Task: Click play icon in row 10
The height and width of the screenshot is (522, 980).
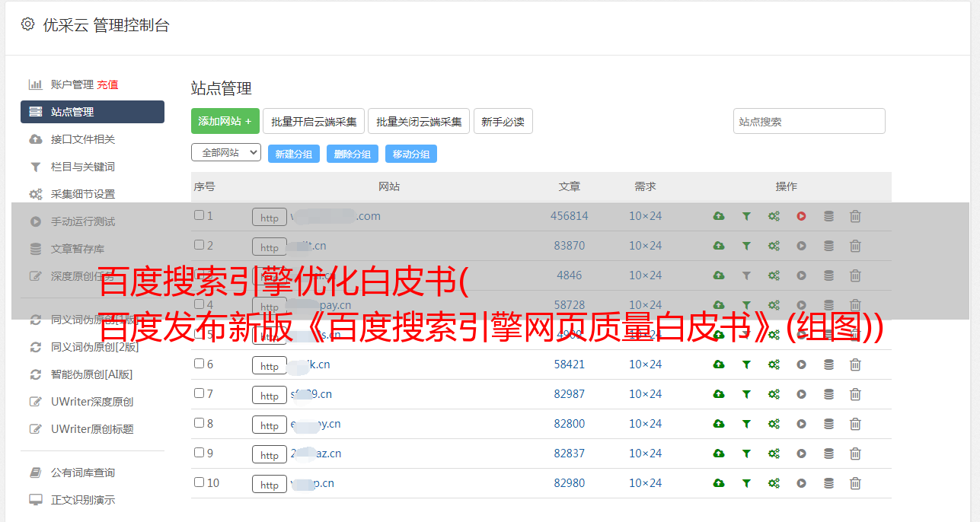Action: coord(801,483)
